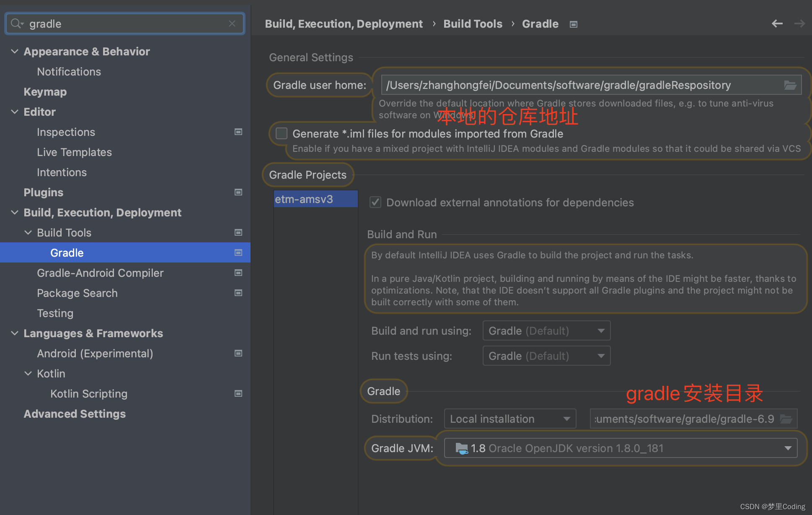Click project icon on selected Gradle row

click(238, 252)
